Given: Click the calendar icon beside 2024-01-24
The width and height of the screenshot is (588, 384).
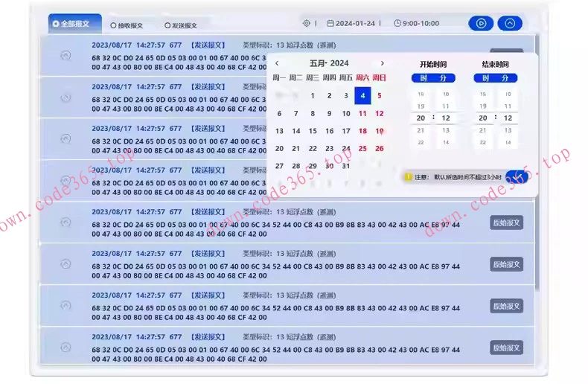Looking at the screenshot, I should click(x=330, y=23).
